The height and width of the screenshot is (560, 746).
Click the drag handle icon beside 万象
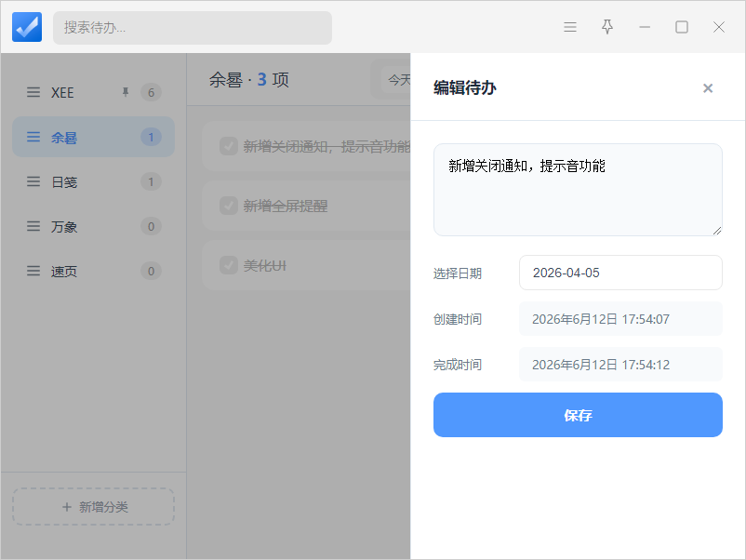coord(33,226)
